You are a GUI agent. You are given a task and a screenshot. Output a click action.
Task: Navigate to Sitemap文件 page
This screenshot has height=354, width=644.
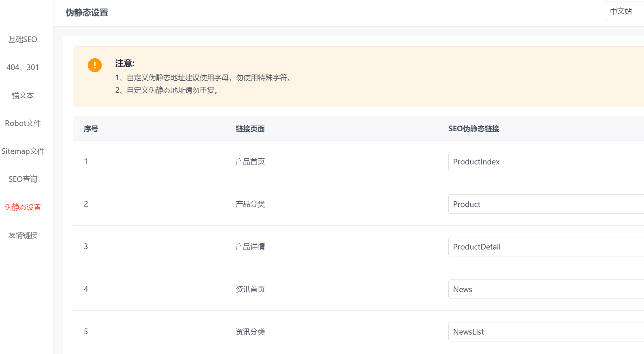pos(23,151)
